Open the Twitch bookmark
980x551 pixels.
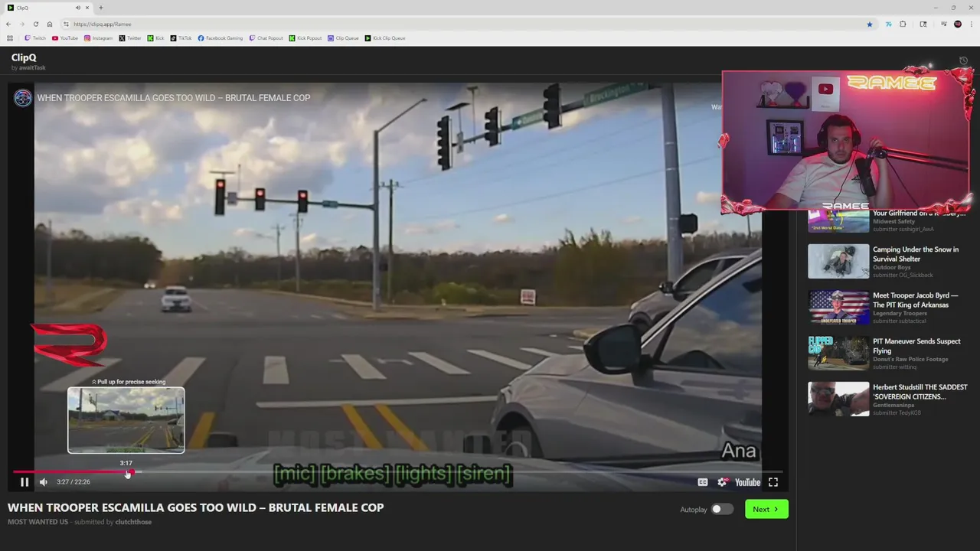click(x=35, y=37)
